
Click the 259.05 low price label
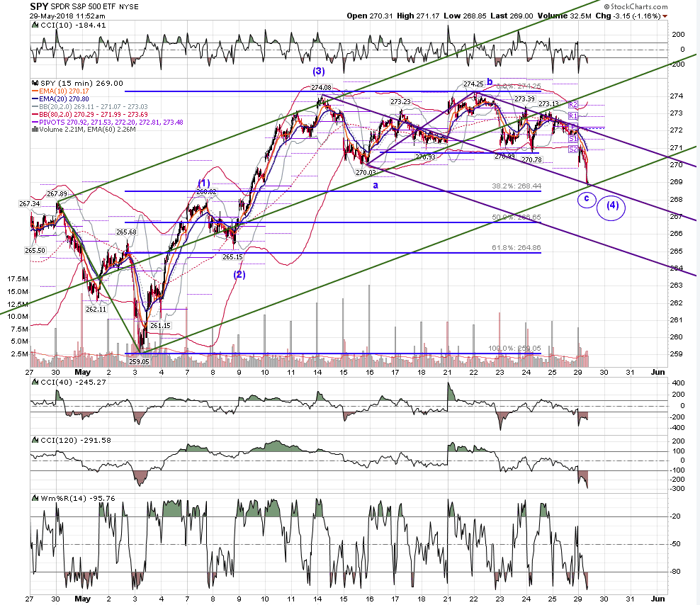[140, 362]
